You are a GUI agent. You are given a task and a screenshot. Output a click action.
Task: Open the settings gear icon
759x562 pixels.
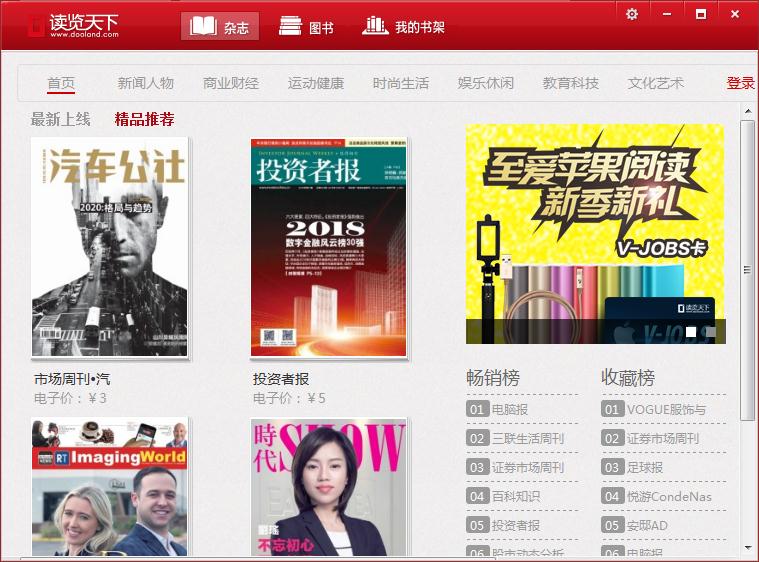point(632,14)
